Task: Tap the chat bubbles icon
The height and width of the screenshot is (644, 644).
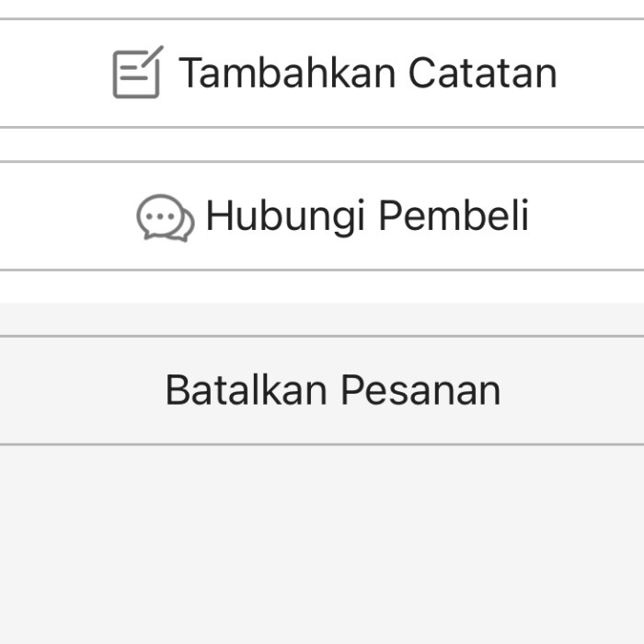Action: pos(165,218)
